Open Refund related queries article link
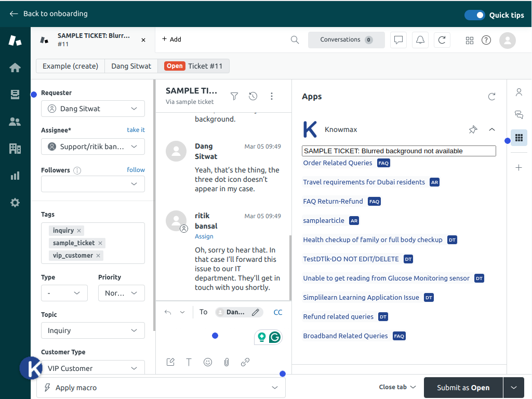This screenshot has height=399, width=532. tap(338, 316)
